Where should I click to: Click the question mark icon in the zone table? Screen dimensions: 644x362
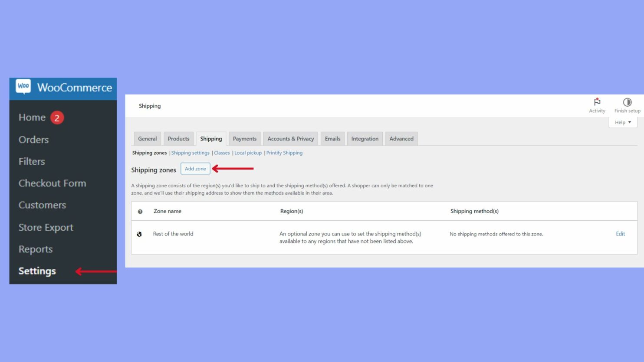click(x=139, y=211)
